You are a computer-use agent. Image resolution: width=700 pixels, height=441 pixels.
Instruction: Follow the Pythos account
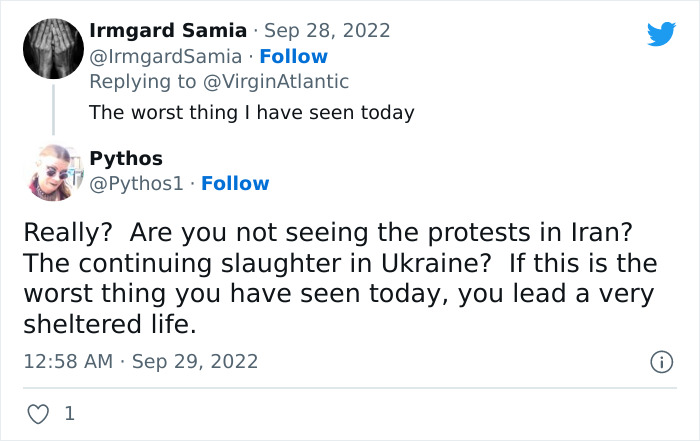[x=235, y=183]
